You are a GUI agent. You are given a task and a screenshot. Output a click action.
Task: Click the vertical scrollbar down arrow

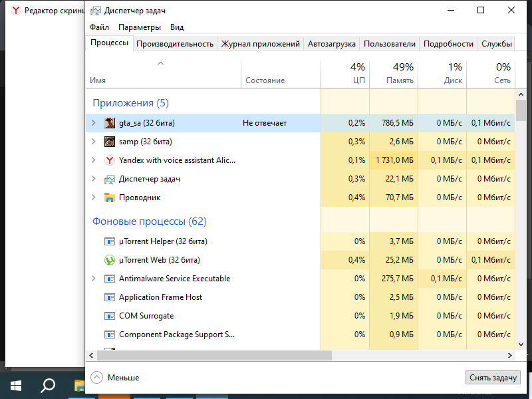pos(521,344)
